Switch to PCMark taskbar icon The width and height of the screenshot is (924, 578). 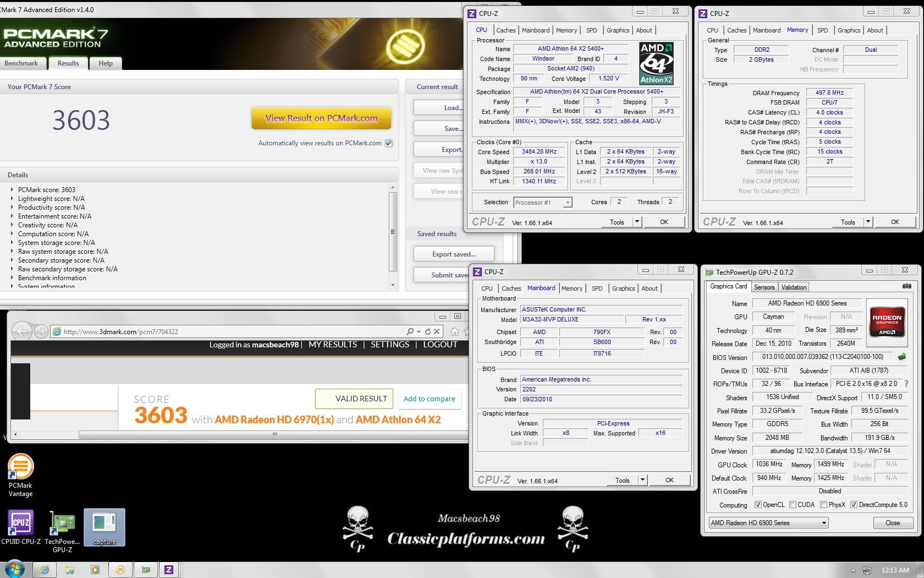(120, 570)
